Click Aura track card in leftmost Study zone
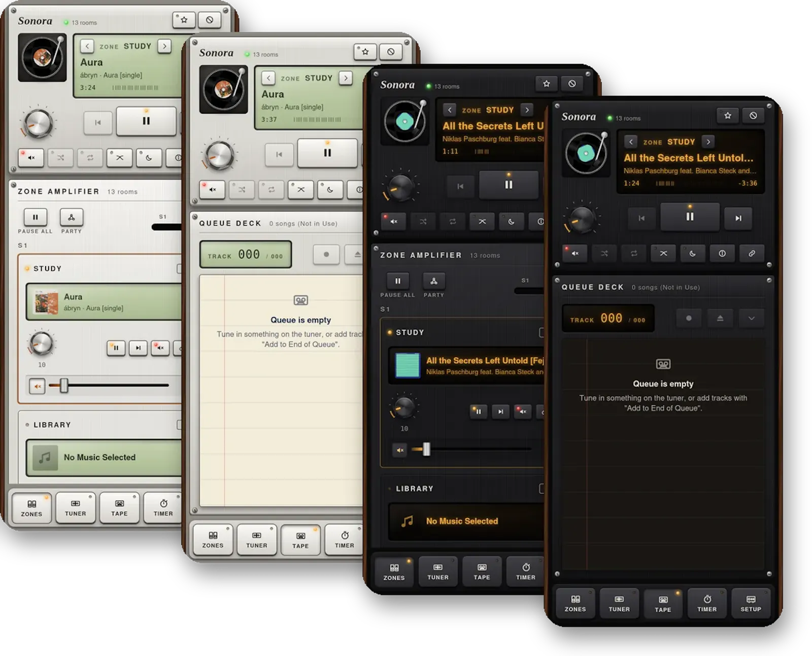812x656 pixels. point(104,302)
